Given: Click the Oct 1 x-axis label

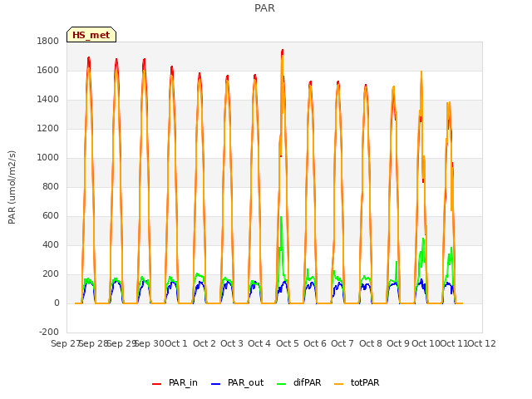Looking at the screenshot, I should (176, 343).
